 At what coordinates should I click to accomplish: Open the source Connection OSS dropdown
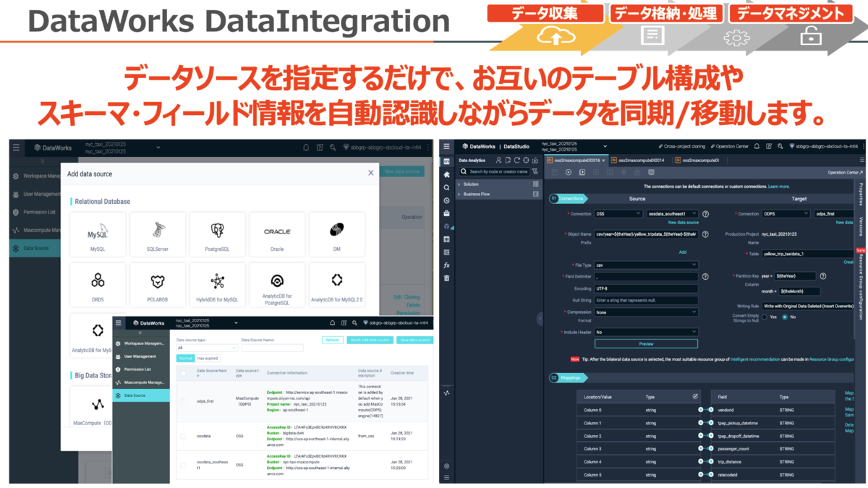coord(618,214)
